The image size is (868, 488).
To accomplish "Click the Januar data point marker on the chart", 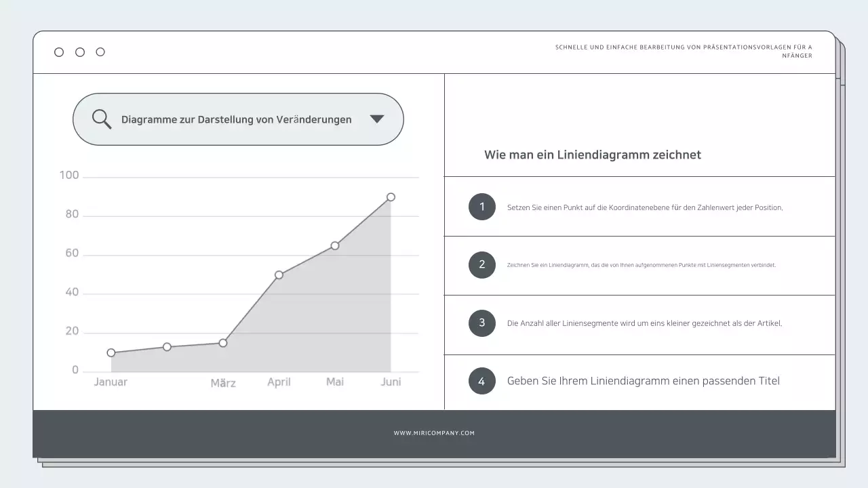I will (x=111, y=352).
